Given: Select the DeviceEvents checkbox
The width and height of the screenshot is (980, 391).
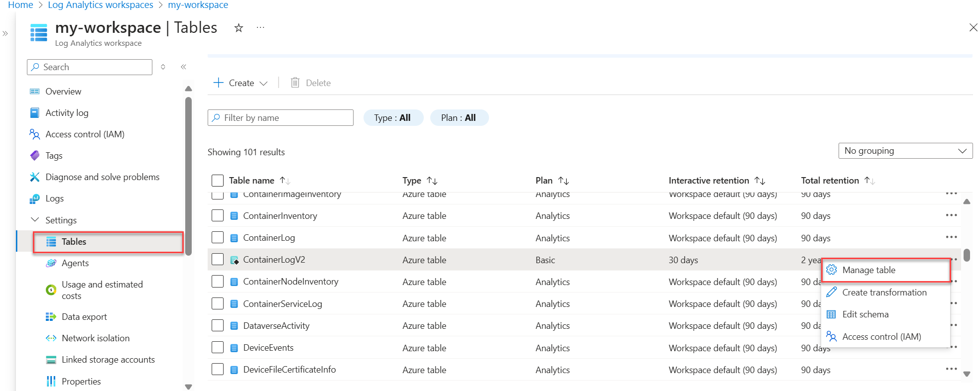Looking at the screenshot, I should point(218,348).
